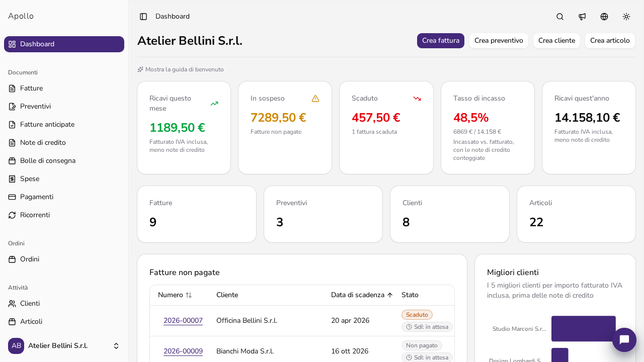This screenshot has height=362, width=644.
Task: Switch theme with the sun icon
Action: click(x=626, y=17)
